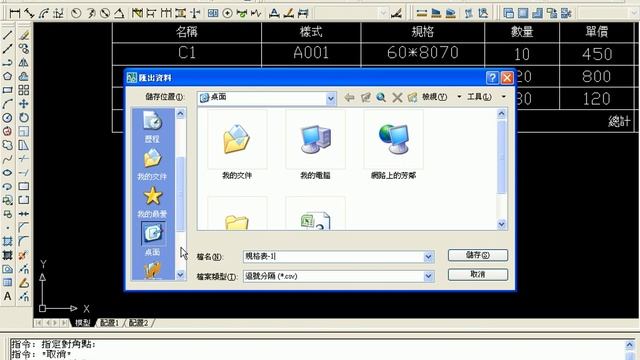
Task: Open the Dimension Style manager icon
Action: [x=396, y=13]
